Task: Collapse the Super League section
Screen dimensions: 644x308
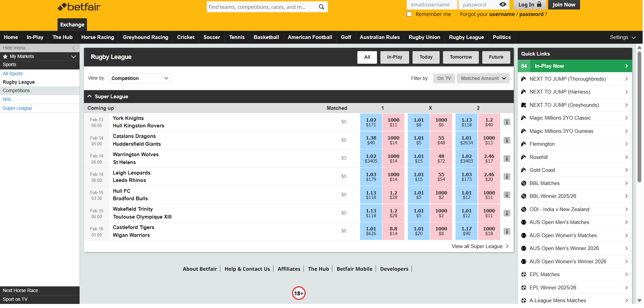Action: tap(89, 97)
